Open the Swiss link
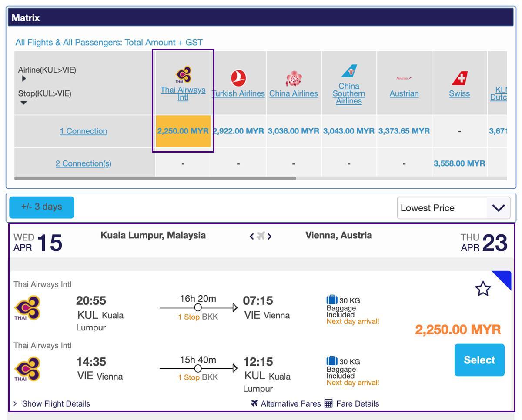Screen dimensions: 522x420 [459, 93]
